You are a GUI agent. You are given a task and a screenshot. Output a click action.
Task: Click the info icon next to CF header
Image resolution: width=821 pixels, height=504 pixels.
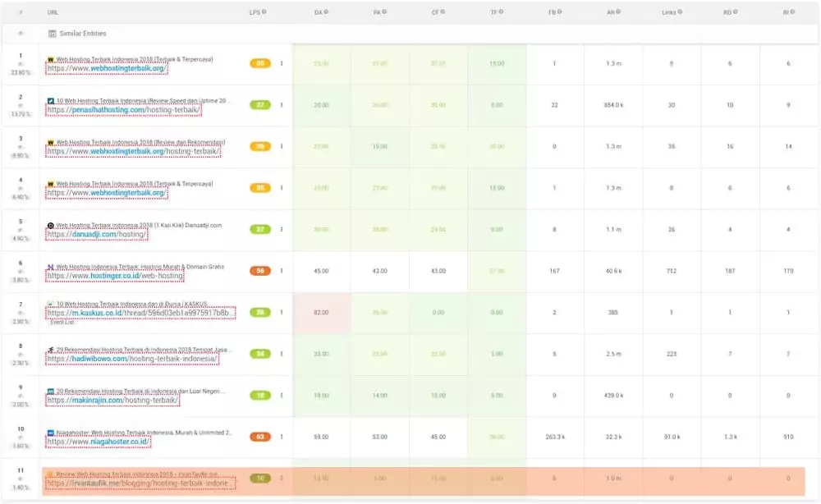click(443, 11)
